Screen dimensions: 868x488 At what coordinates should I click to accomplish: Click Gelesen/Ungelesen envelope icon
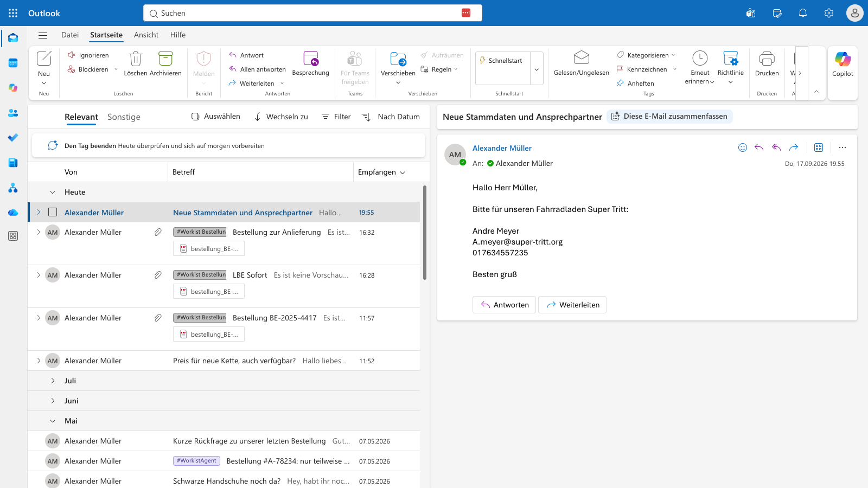click(x=582, y=64)
